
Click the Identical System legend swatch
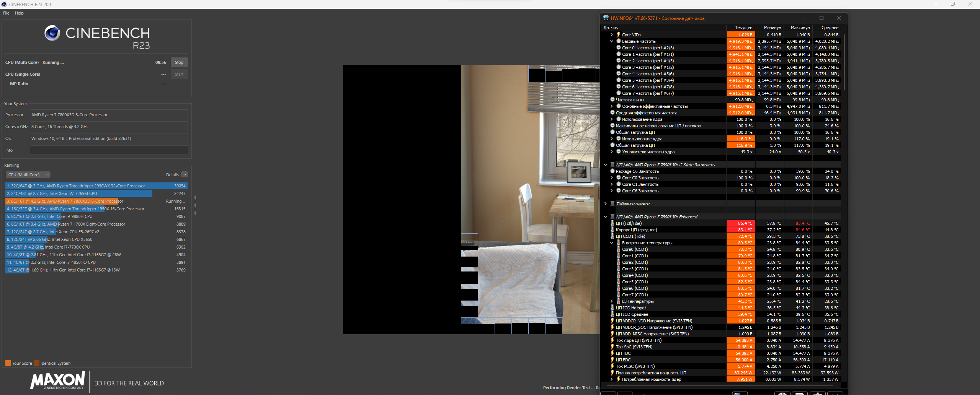point(37,363)
